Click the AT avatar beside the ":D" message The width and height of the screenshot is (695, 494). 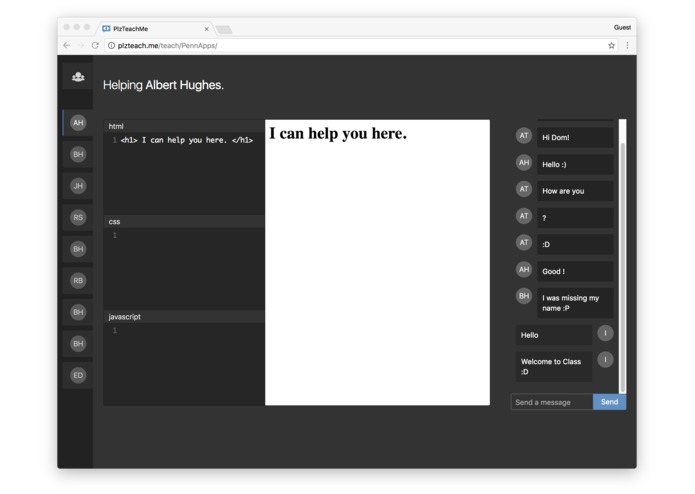click(524, 243)
